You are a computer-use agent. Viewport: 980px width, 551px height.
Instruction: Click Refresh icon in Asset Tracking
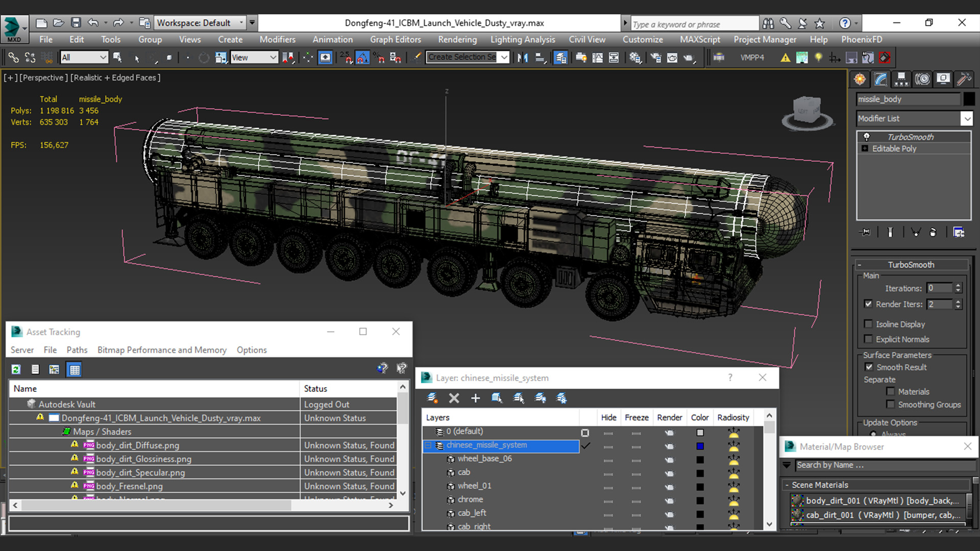16,369
